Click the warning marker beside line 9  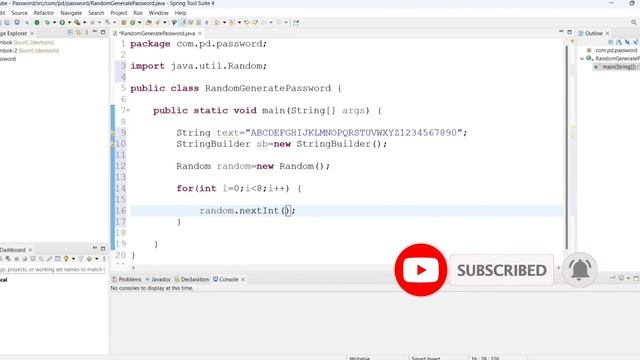(113, 133)
